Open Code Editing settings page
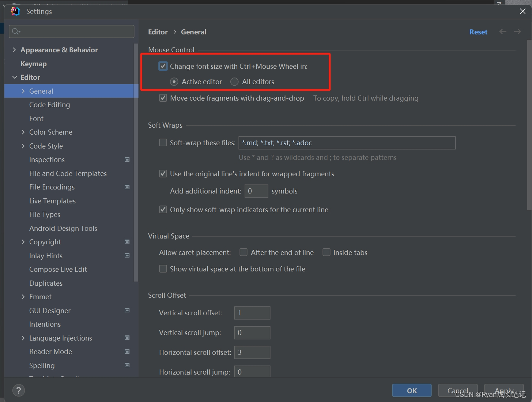The width and height of the screenshot is (532, 402). [x=49, y=105]
